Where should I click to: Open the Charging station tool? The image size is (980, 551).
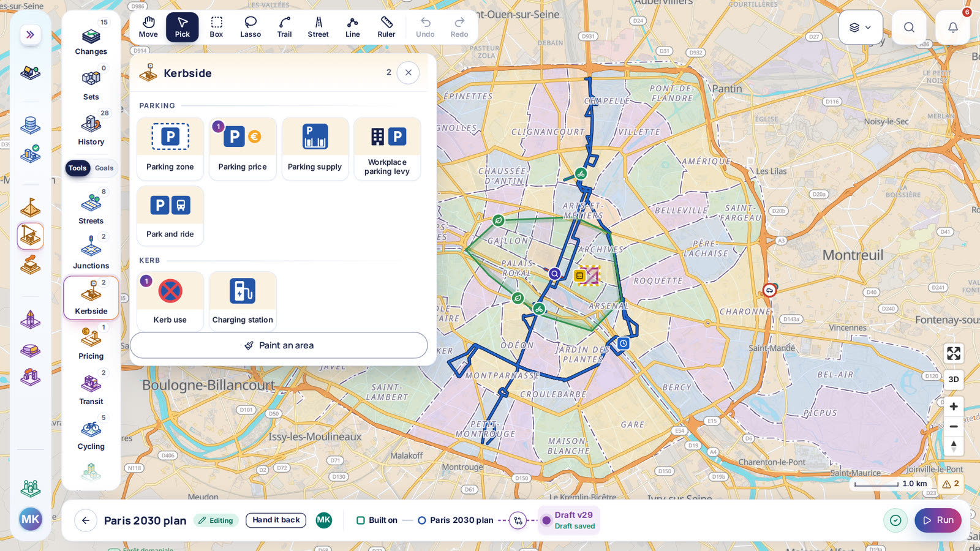tap(243, 301)
